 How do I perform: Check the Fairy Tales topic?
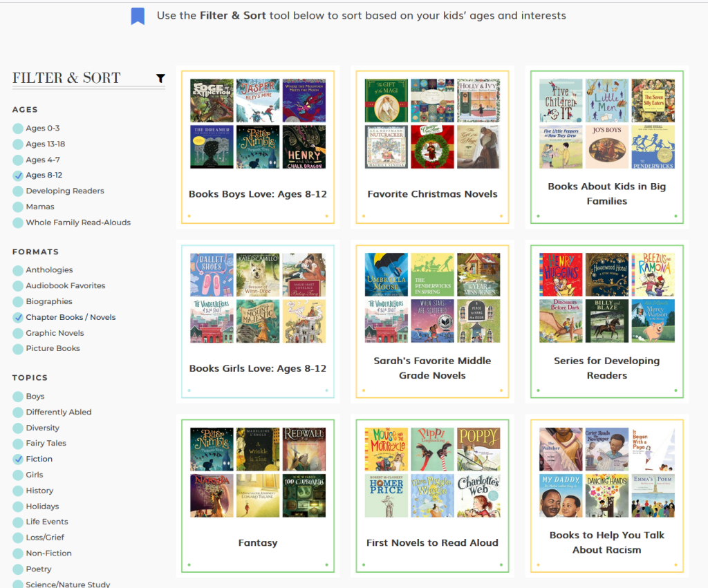(x=18, y=444)
